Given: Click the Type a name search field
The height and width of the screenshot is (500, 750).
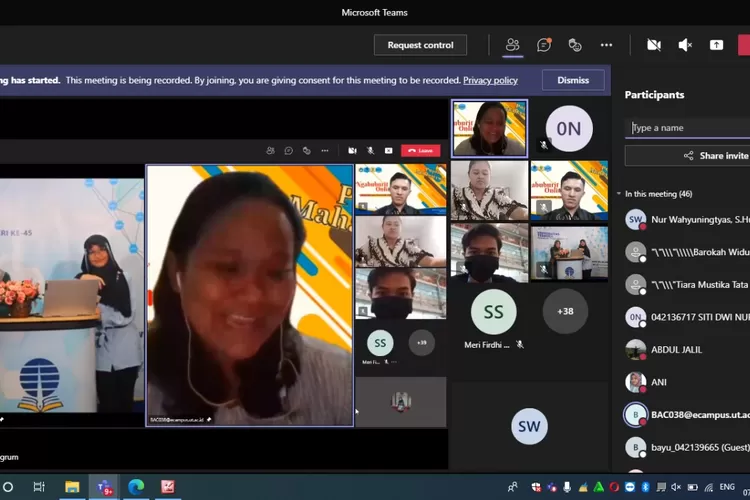Looking at the screenshot, I should [x=690, y=128].
